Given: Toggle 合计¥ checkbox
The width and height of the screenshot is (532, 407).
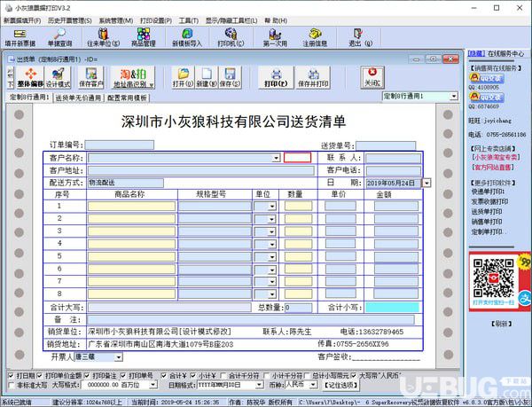Looking at the screenshot, I should tap(164, 375).
